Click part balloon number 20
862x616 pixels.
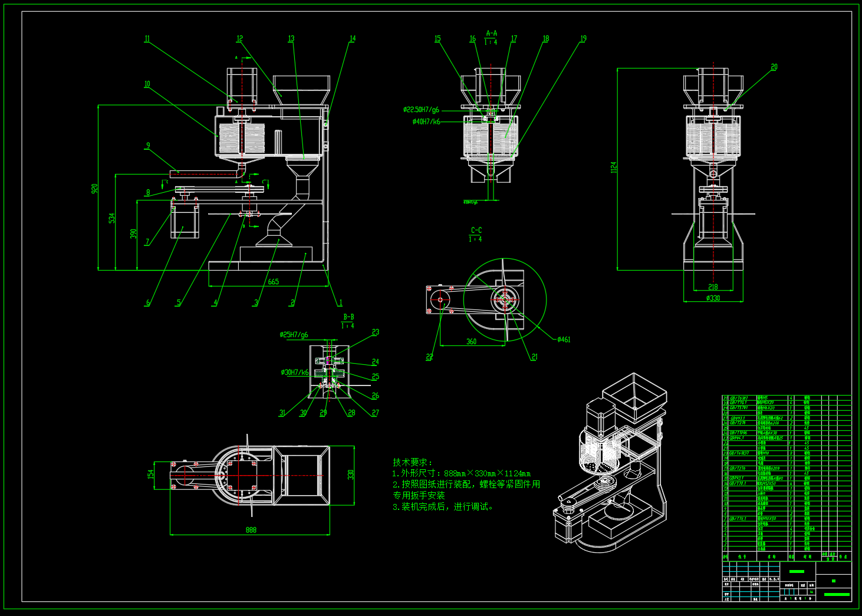[x=774, y=67]
